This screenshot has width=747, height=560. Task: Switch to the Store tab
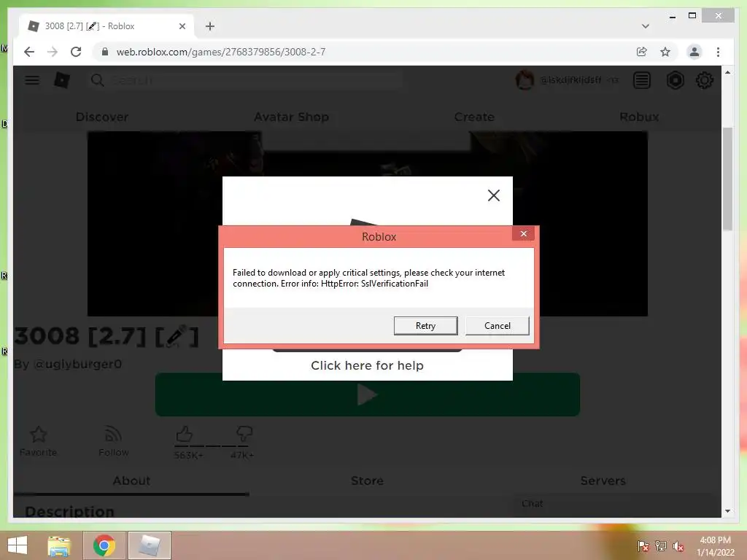pos(368,481)
